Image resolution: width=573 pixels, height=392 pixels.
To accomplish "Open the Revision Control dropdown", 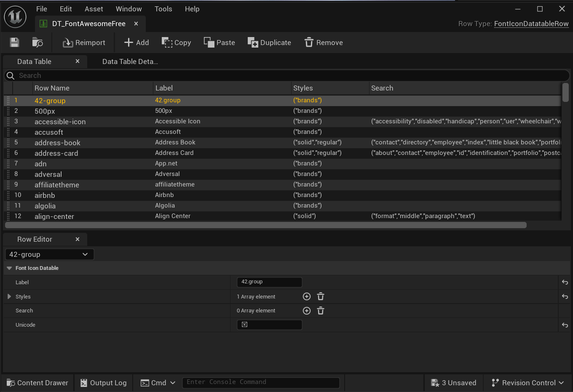I will click(527, 383).
